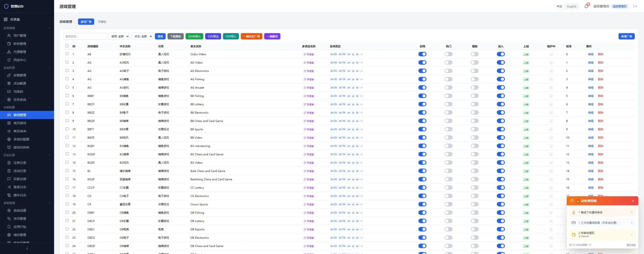Toggle 嵌入 switch for BB Sports
This screenshot has width=644, height=254.
click(501, 129)
